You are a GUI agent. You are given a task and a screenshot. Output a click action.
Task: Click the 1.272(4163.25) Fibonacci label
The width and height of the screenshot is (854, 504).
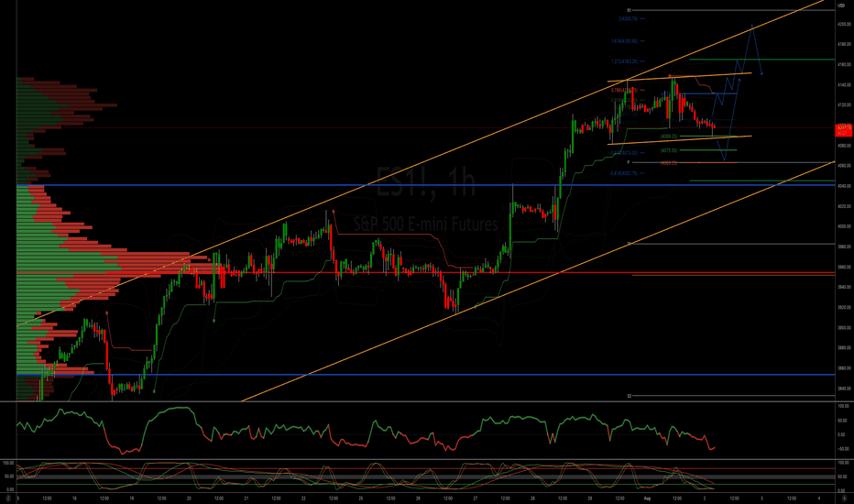624,61
